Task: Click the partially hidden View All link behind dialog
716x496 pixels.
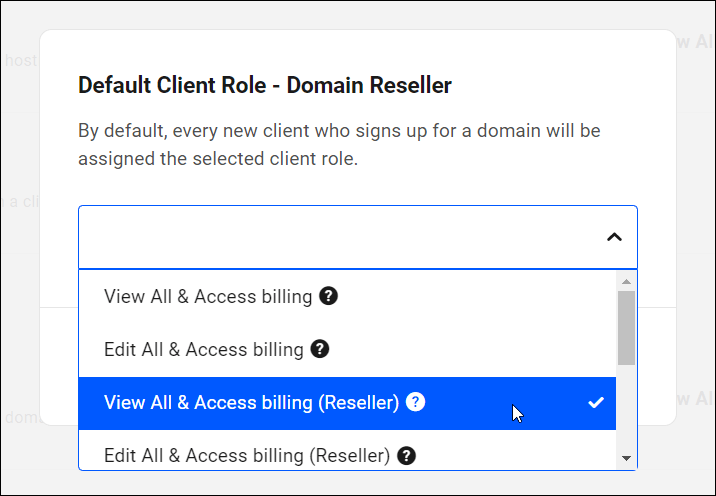Action: coord(696,42)
